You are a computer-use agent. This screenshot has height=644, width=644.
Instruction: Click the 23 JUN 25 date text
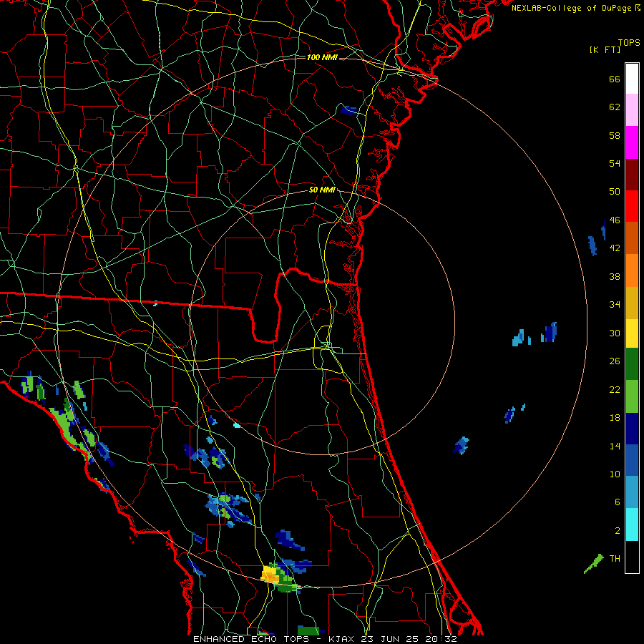[390, 639]
